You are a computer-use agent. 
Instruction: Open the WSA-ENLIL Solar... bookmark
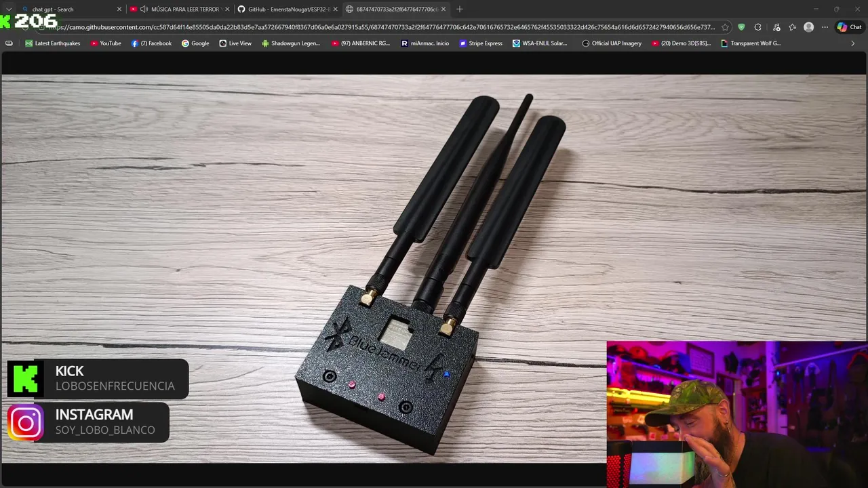pyautogui.click(x=540, y=43)
